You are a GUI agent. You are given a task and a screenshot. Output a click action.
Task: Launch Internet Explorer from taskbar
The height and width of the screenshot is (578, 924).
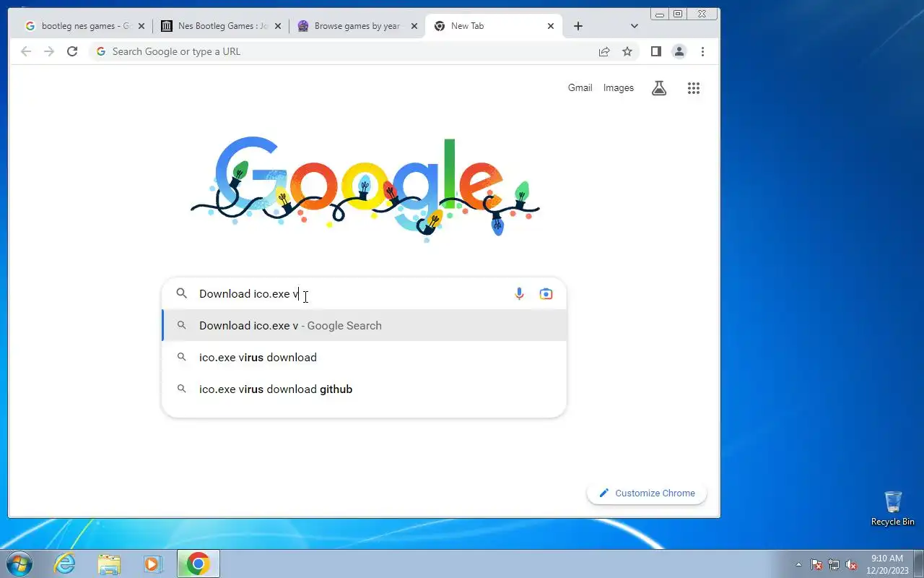(65, 564)
